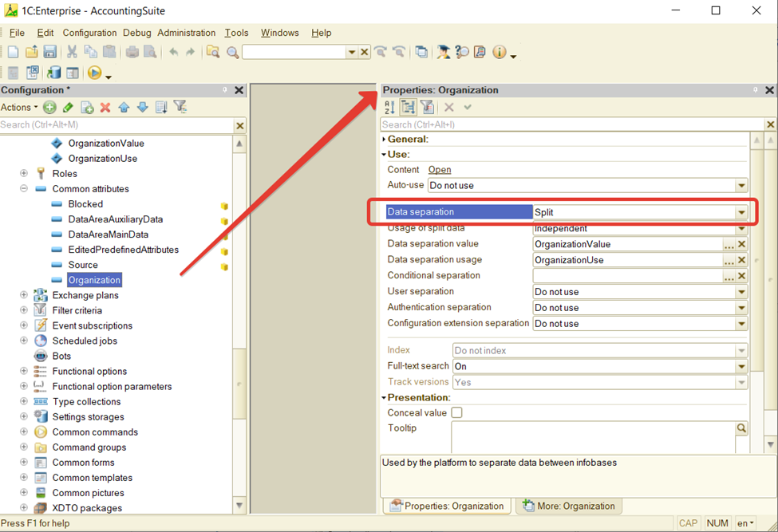Sort properties alphabetically with A-Z icon

coord(389,108)
